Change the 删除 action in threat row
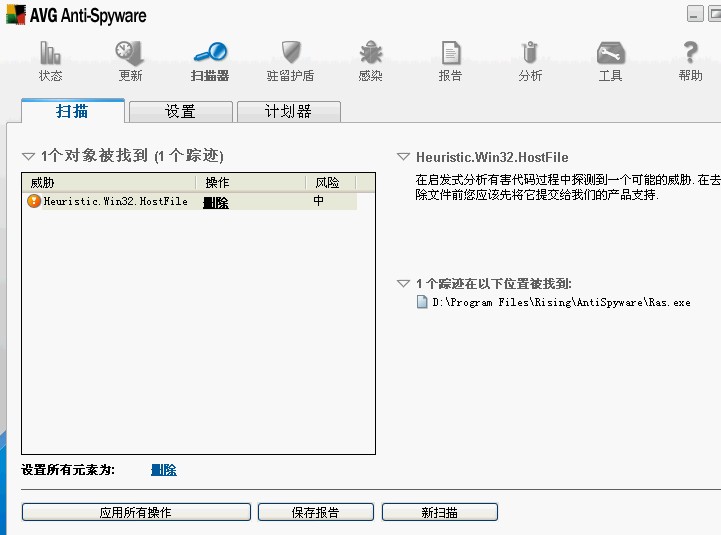 coord(216,202)
